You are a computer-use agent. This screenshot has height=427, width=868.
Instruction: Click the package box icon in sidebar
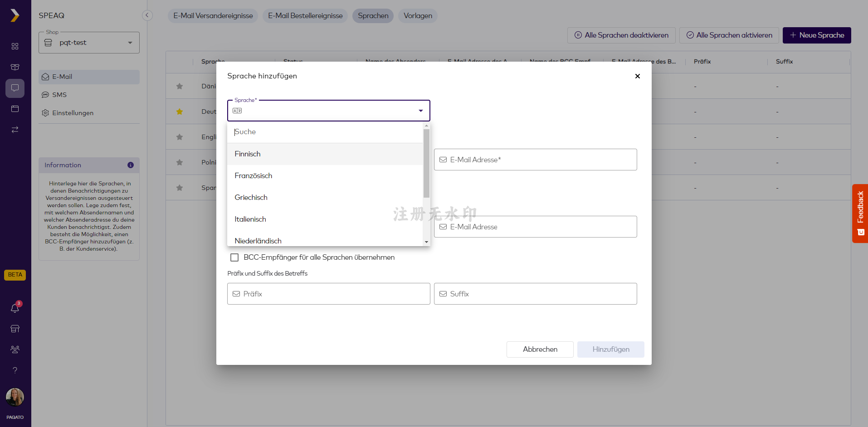click(x=15, y=67)
